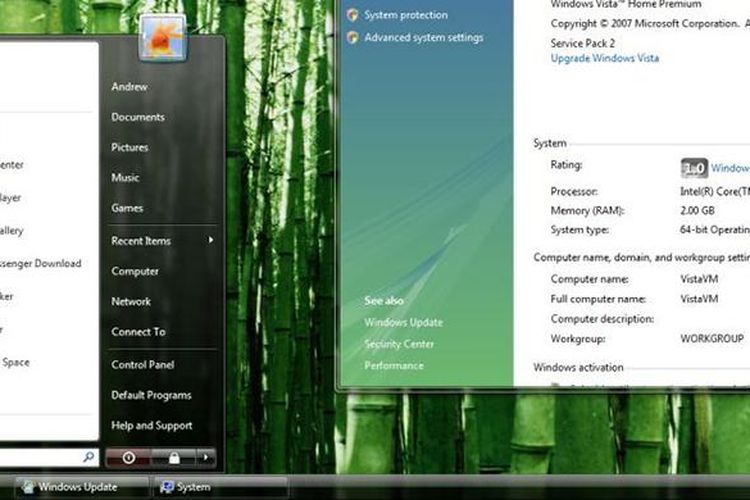Click the search magnifier icon in Start menu
Image resolution: width=750 pixels, height=500 pixels.
pyautogui.click(x=88, y=457)
